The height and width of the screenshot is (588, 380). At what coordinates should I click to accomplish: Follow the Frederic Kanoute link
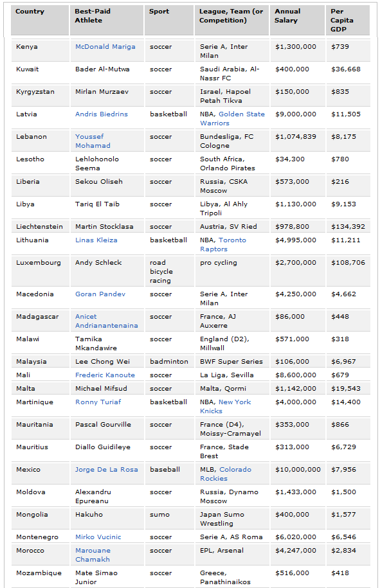pos(105,375)
